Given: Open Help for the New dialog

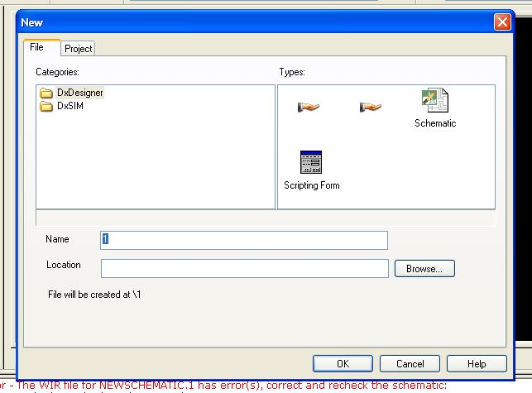Looking at the screenshot, I should pyautogui.click(x=477, y=364).
